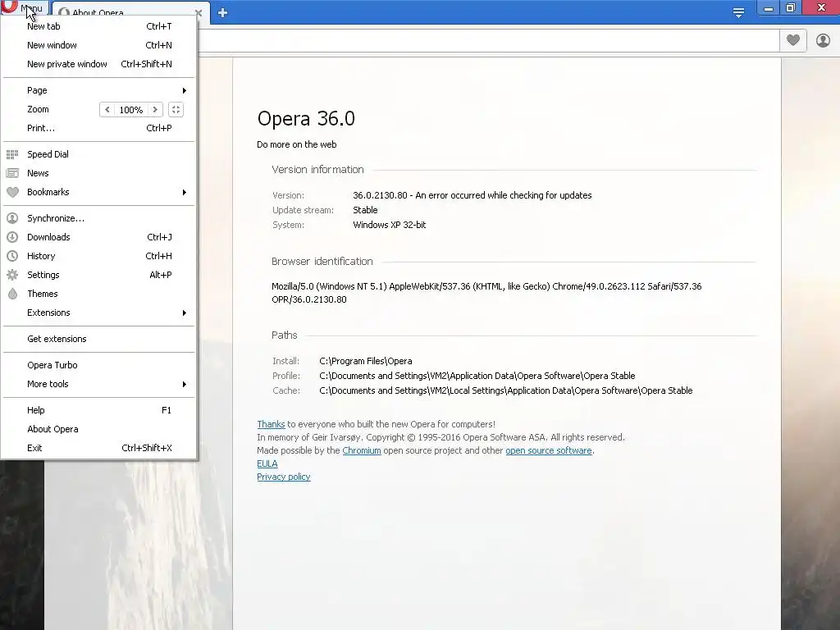Select New tab menu item
The image size is (840, 630).
[99, 26]
